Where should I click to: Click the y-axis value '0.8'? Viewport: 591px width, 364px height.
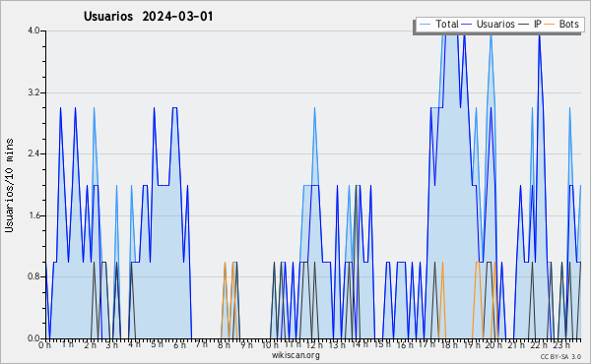33,277
